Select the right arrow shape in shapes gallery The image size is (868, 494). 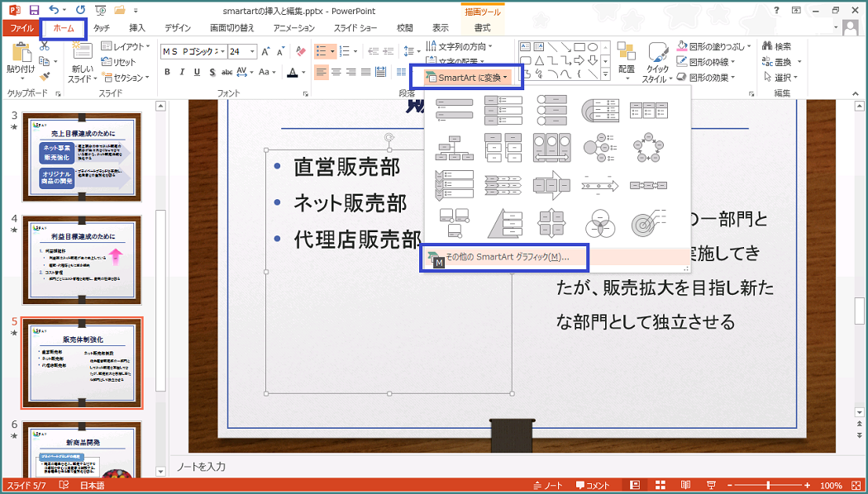tap(579, 59)
